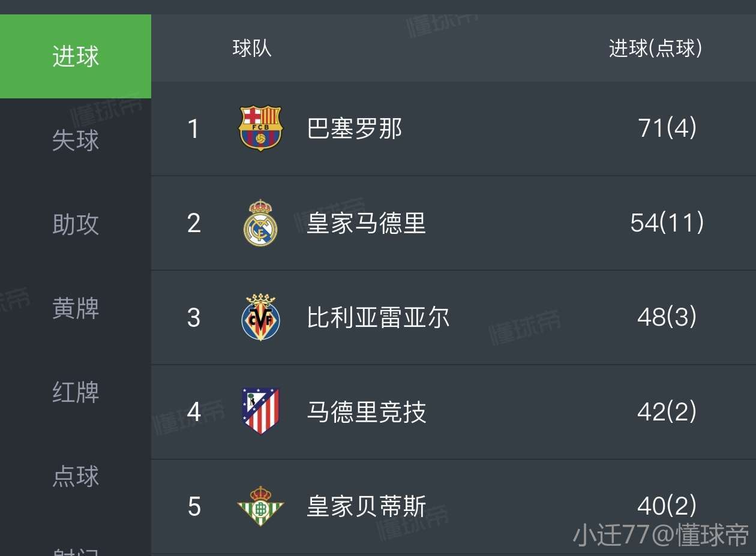The image size is (756, 556).
Task: Select the 进球 (Goals) tab
Action: pos(76,56)
